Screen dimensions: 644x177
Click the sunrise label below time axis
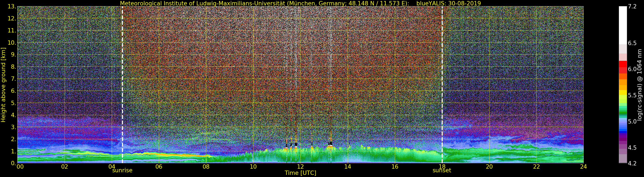(122, 171)
